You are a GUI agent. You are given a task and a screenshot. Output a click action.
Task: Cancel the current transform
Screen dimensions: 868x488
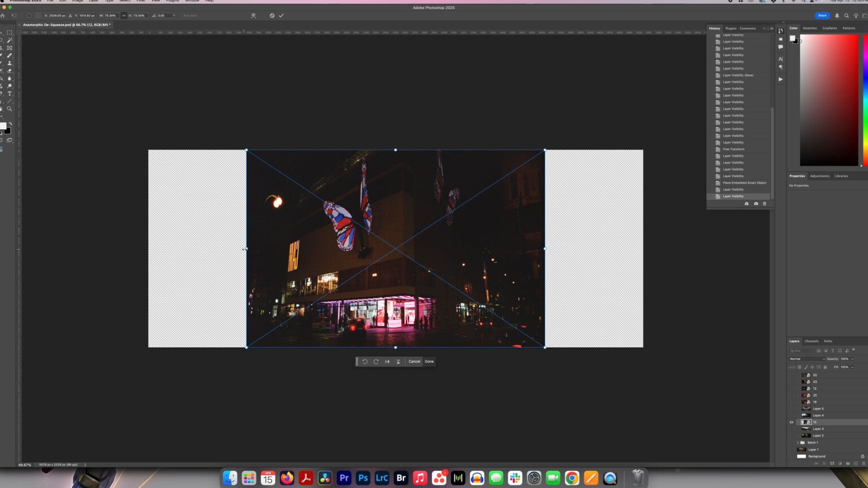pyautogui.click(x=414, y=361)
